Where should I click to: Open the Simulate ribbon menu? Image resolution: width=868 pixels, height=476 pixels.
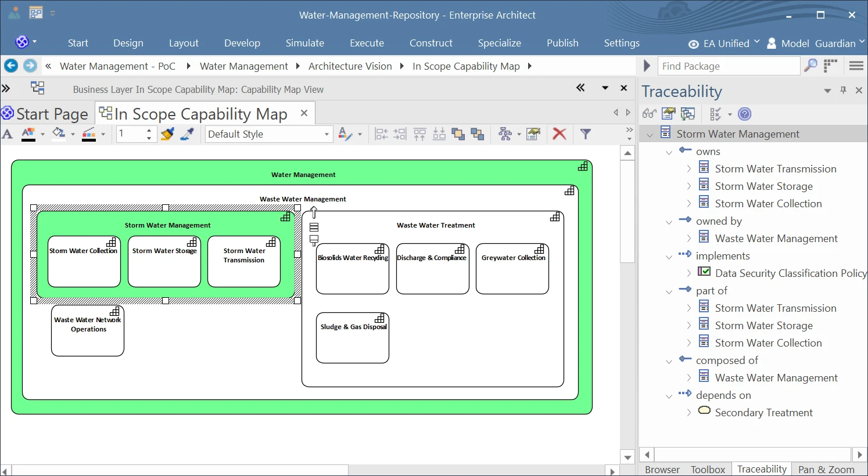[x=304, y=43]
